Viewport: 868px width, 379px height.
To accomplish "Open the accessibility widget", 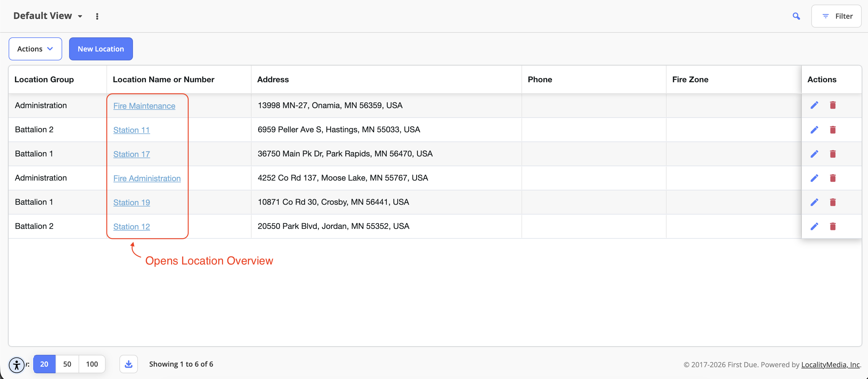I will pyautogui.click(x=16, y=365).
